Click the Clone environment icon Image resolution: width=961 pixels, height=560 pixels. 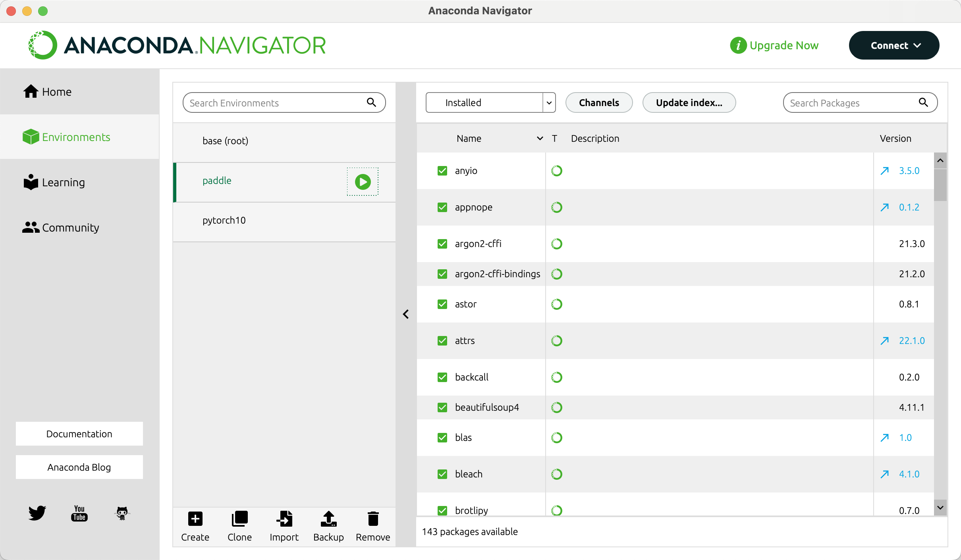coord(239,519)
